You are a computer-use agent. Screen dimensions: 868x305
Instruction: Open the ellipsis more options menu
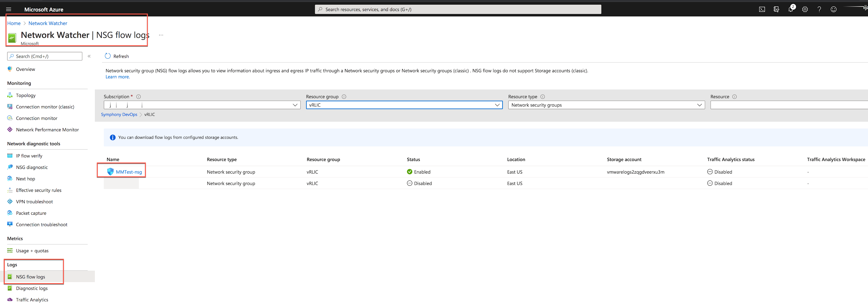(161, 35)
